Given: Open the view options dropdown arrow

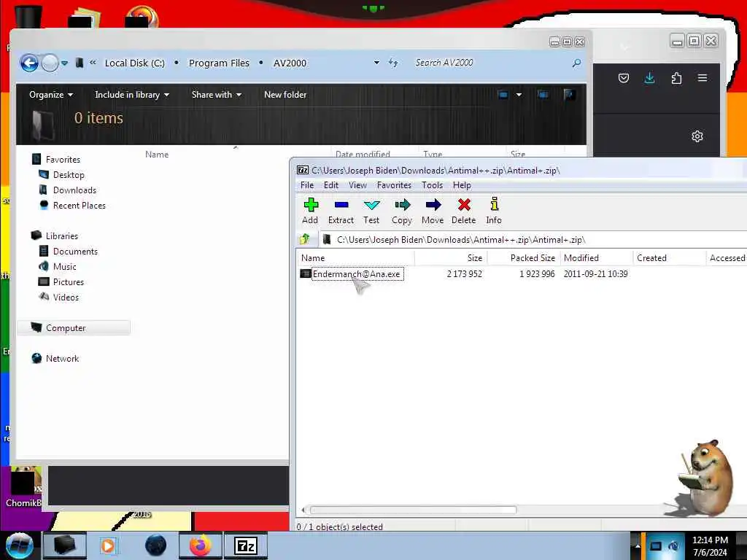Looking at the screenshot, I should tap(519, 95).
